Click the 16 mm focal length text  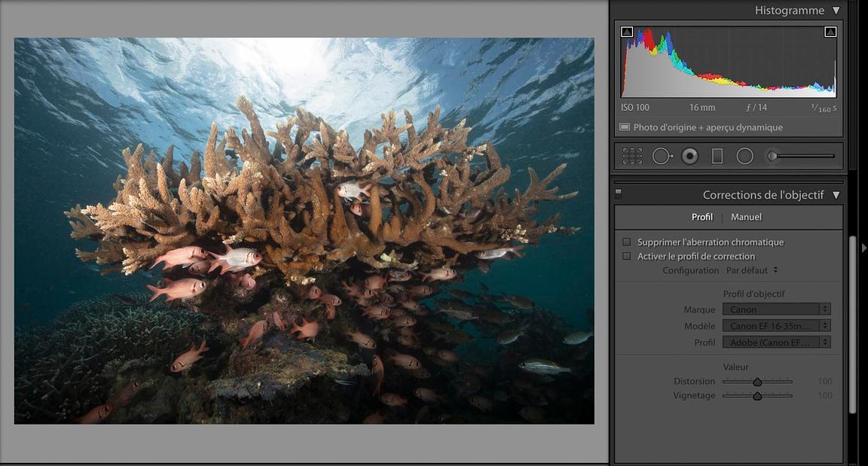tap(702, 108)
